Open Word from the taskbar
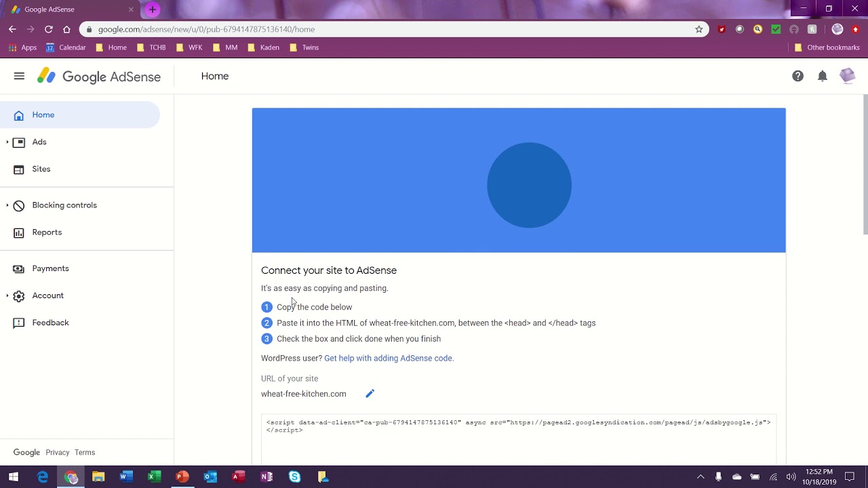The height and width of the screenshot is (488, 868). (x=126, y=477)
